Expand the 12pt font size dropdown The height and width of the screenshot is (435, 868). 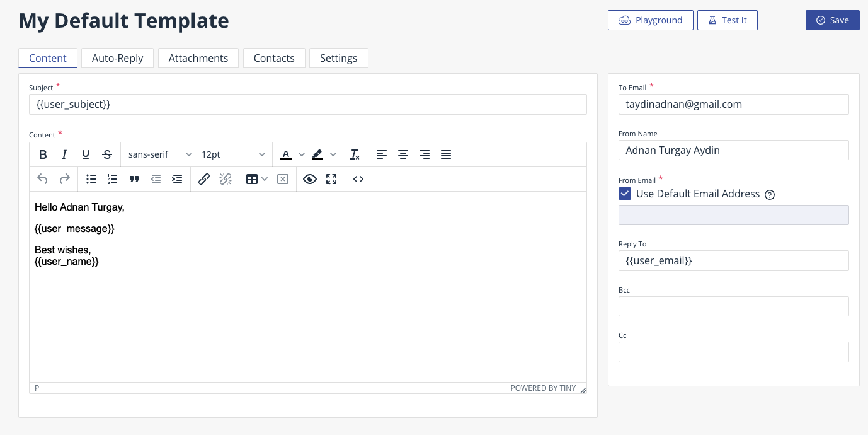pos(233,154)
